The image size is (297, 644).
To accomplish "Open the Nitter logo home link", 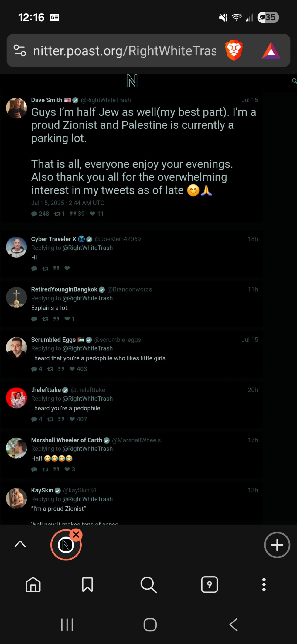I will [132, 81].
